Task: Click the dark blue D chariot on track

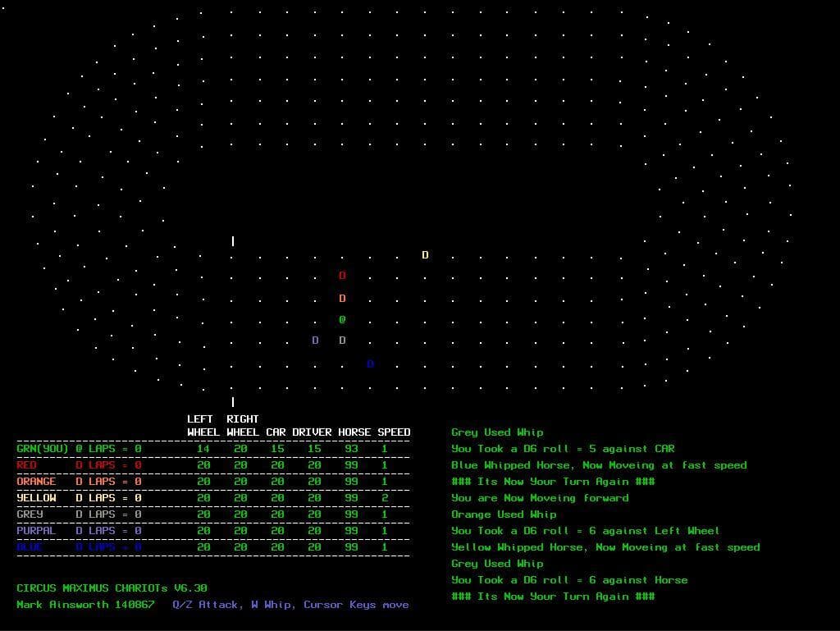Action: coord(370,364)
